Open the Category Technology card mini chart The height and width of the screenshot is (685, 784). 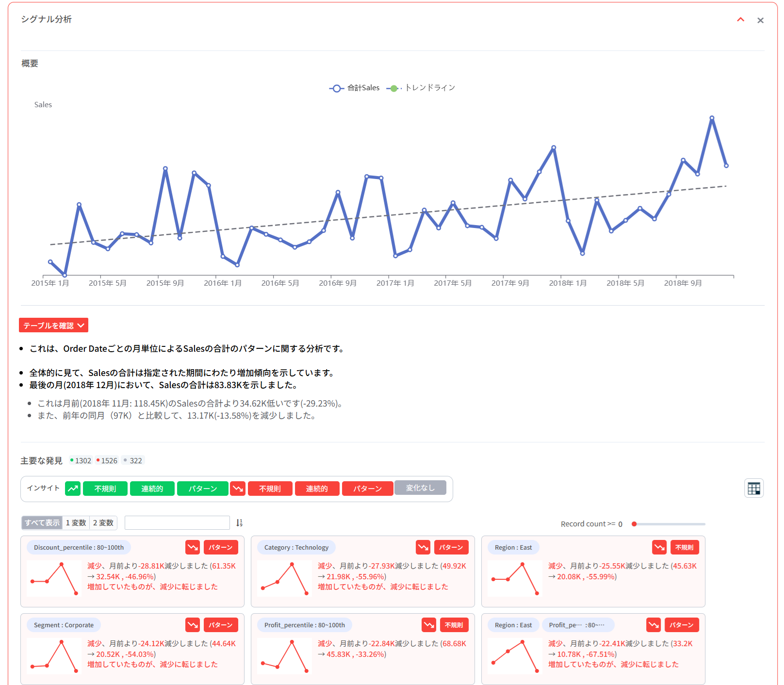284,579
